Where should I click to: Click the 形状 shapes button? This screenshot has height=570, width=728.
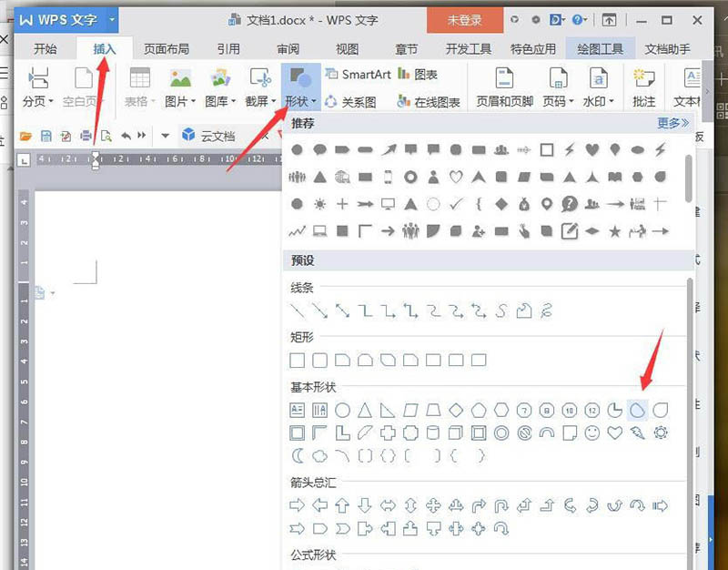point(300,87)
